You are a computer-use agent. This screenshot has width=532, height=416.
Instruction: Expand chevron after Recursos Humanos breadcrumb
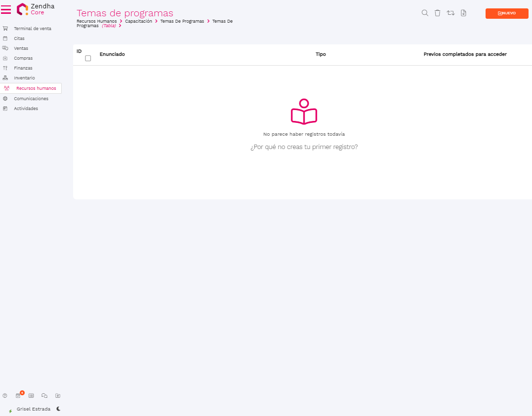(x=121, y=21)
